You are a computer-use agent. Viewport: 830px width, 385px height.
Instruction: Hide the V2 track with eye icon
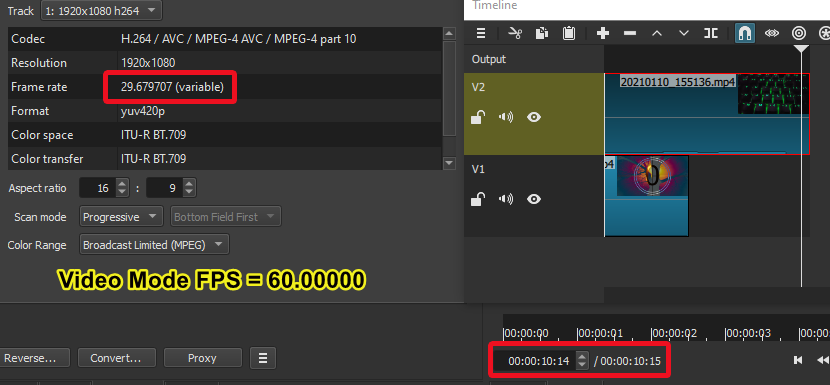click(534, 117)
